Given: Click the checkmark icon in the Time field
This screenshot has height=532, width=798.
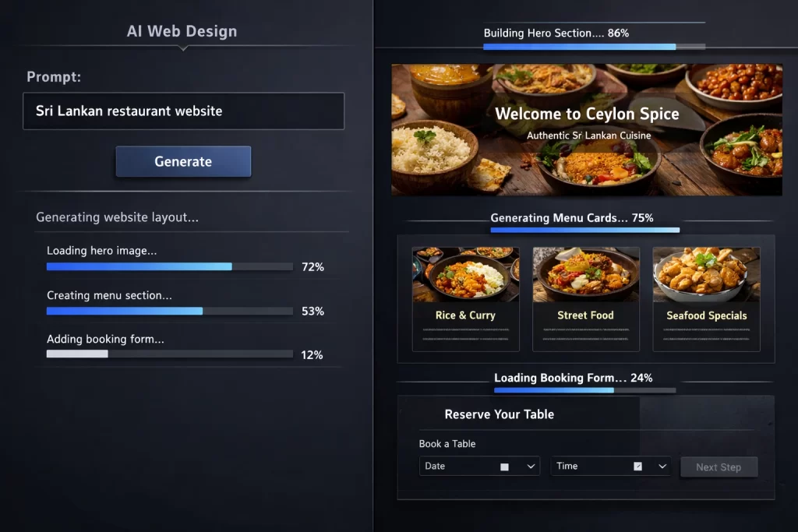Looking at the screenshot, I should (637, 467).
